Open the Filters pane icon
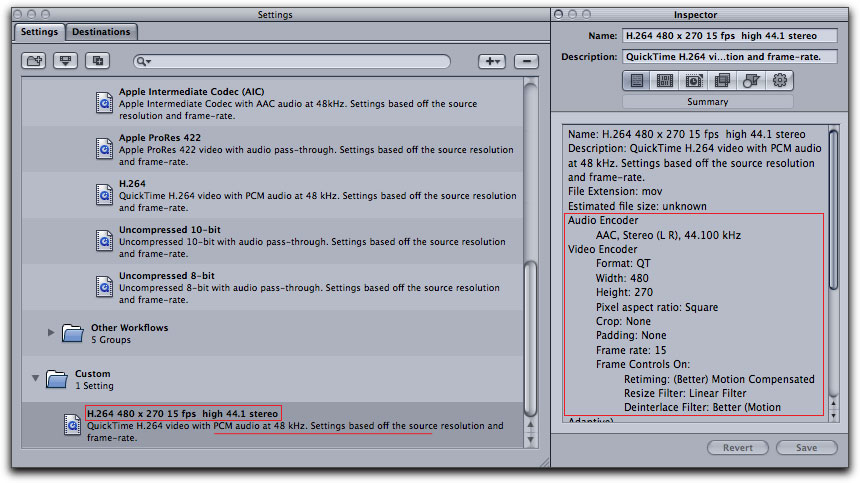This screenshot has height=483, width=860. tap(722, 81)
